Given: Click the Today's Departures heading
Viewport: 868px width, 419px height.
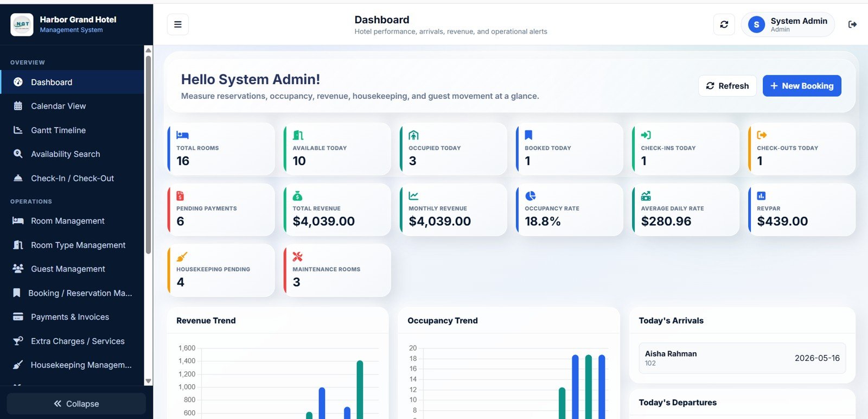Looking at the screenshot, I should [x=678, y=403].
